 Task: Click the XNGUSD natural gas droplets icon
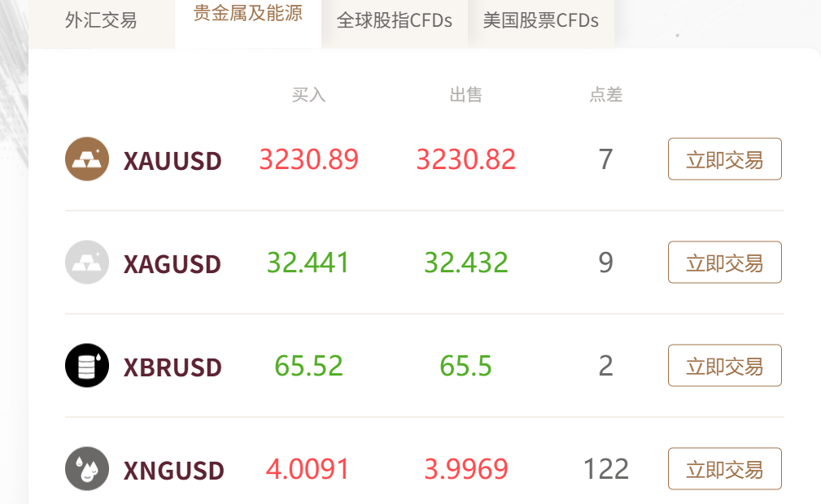pyautogui.click(x=87, y=468)
